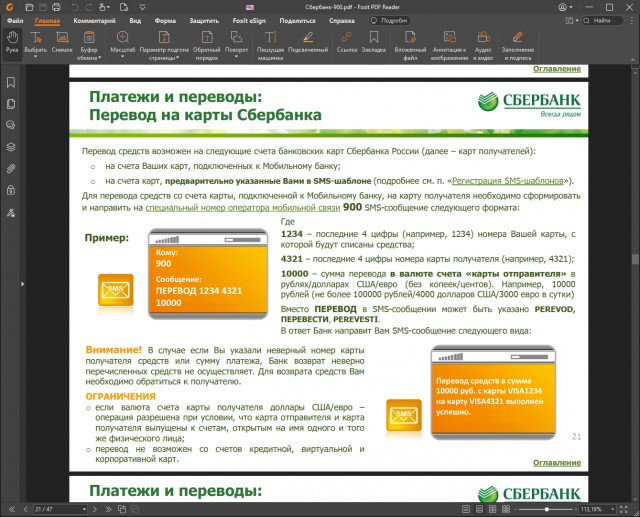
Task: Switch to facing two-page view mode
Action: pyautogui.click(x=493, y=509)
